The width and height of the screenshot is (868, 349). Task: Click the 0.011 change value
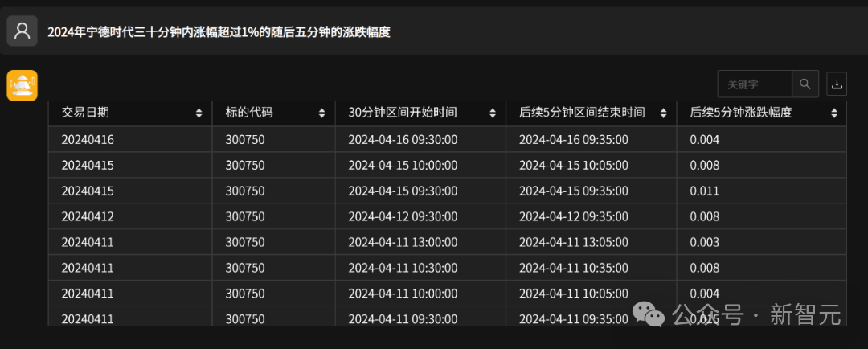704,191
